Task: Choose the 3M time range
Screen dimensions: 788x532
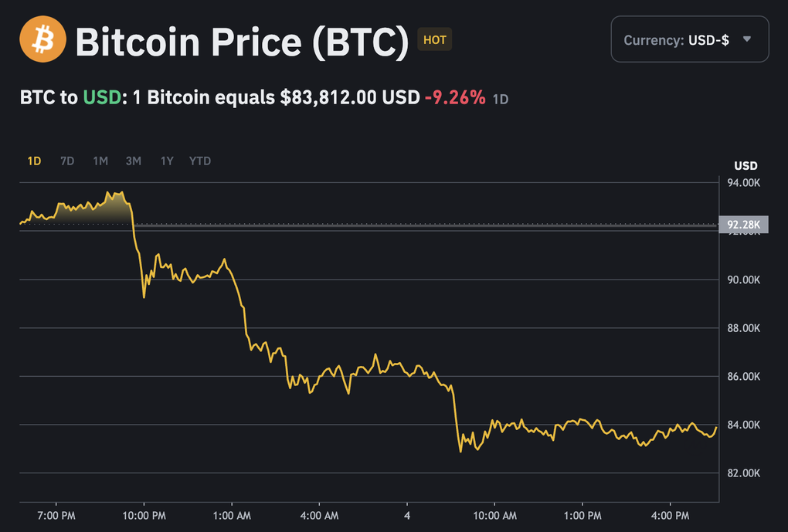Action: click(x=134, y=161)
